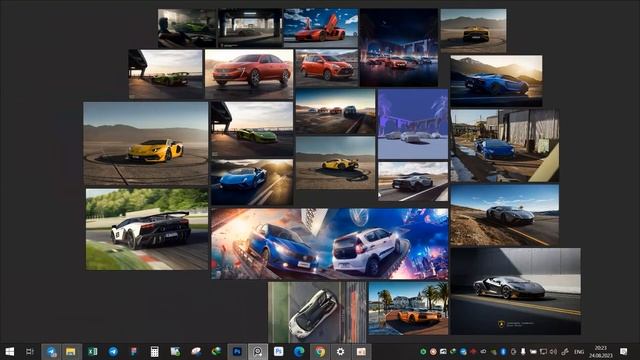Open the volume speaker tray icon
The image size is (640, 360).
pyautogui.click(x=553, y=351)
